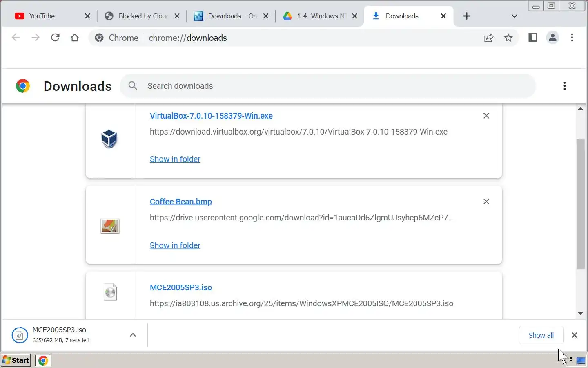Open the Downloads page more actions menu
588x368 pixels.
click(565, 86)
